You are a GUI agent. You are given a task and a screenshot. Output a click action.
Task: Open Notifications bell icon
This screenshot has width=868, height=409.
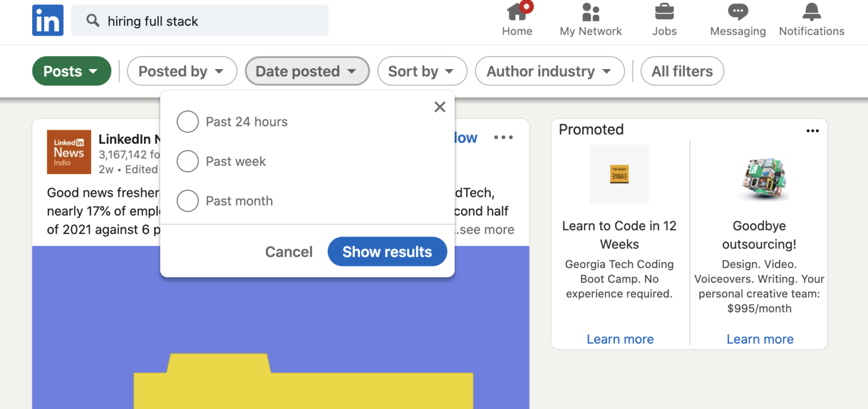[x=811, y=12]
